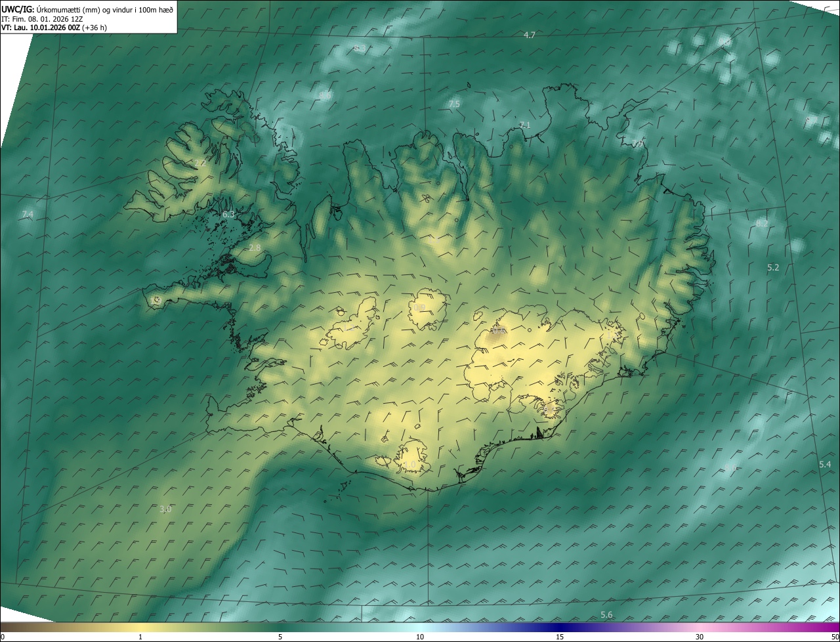Click the 6.3 value label on the map

228,214
